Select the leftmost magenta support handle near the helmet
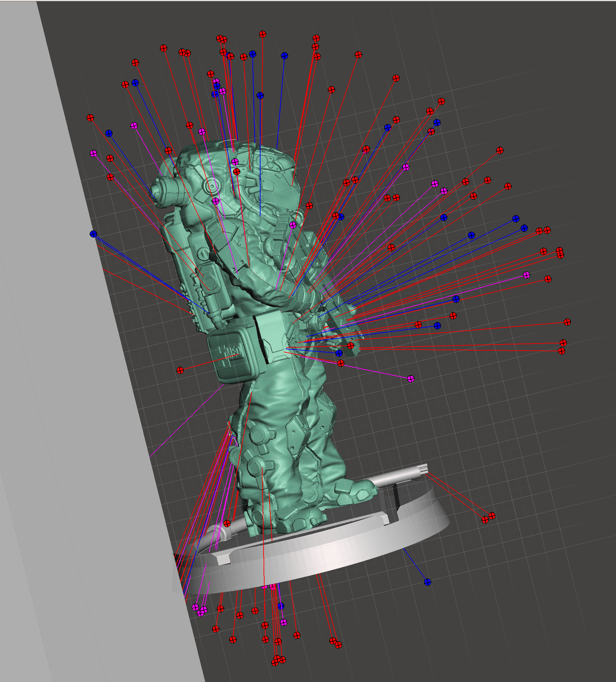 point(94,153)
